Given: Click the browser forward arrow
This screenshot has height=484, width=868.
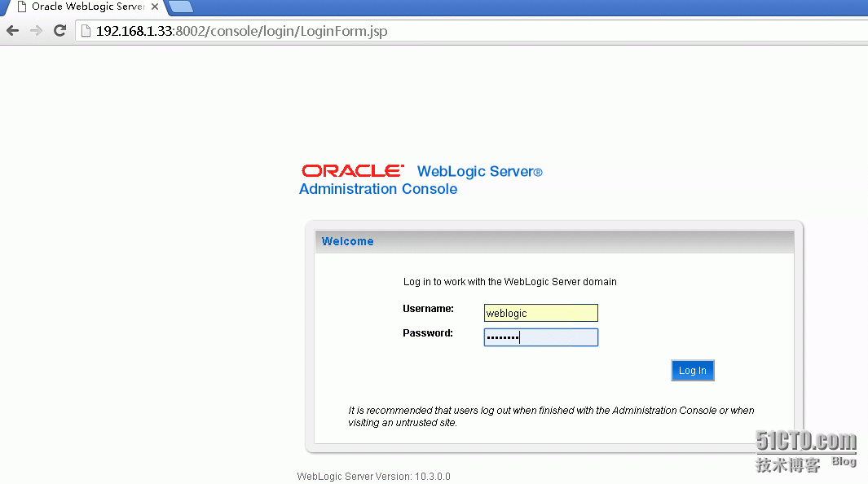Looking at the screenshot, I should 36,31.
